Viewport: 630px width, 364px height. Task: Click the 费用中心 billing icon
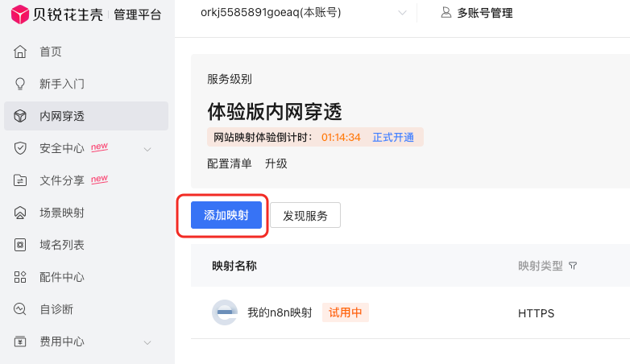[x=20, y=341]
